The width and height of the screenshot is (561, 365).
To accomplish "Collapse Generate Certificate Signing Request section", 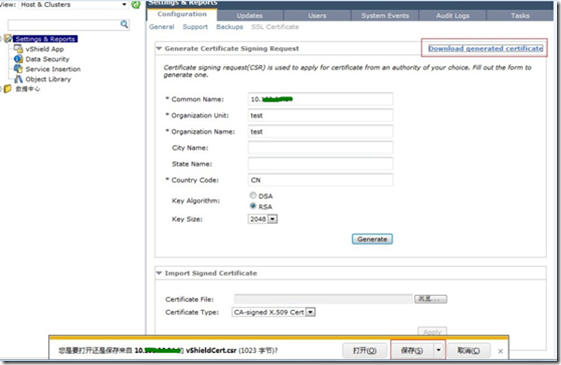I will (159, 48).
